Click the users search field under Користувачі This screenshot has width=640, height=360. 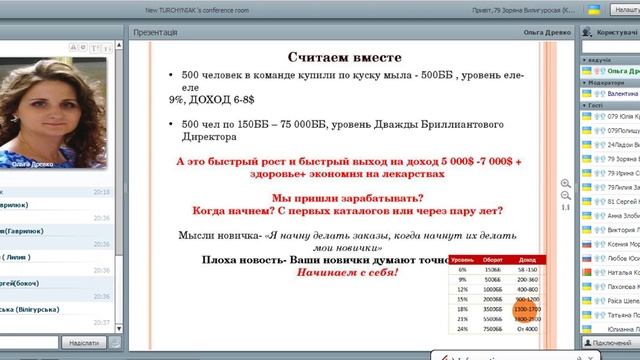[x=611, y=47]
